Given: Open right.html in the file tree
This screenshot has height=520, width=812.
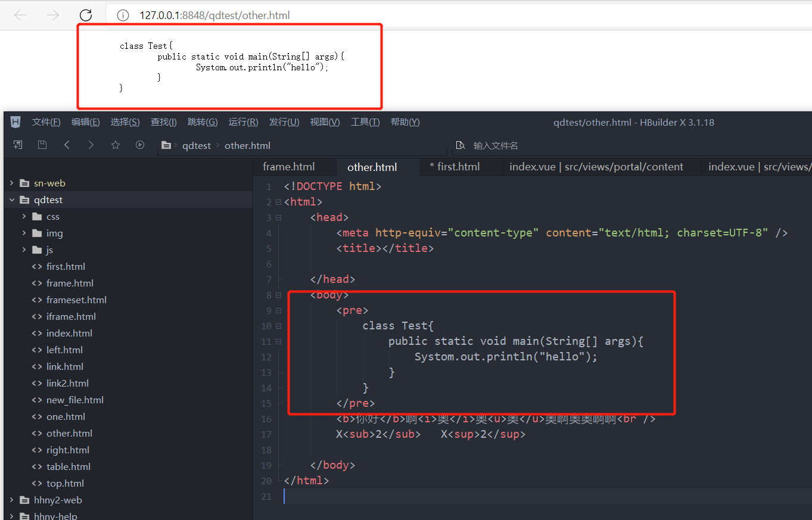Looking at the screenshot, I should (68, 450).
